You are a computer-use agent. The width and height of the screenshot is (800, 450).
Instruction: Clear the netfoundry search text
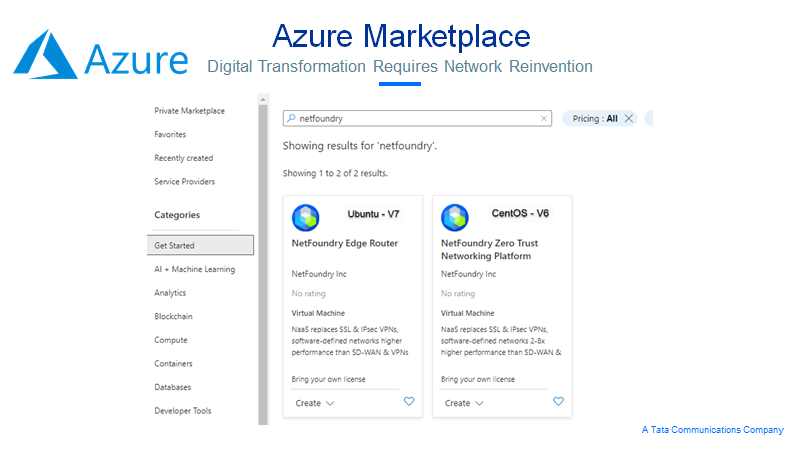(544, 118)
